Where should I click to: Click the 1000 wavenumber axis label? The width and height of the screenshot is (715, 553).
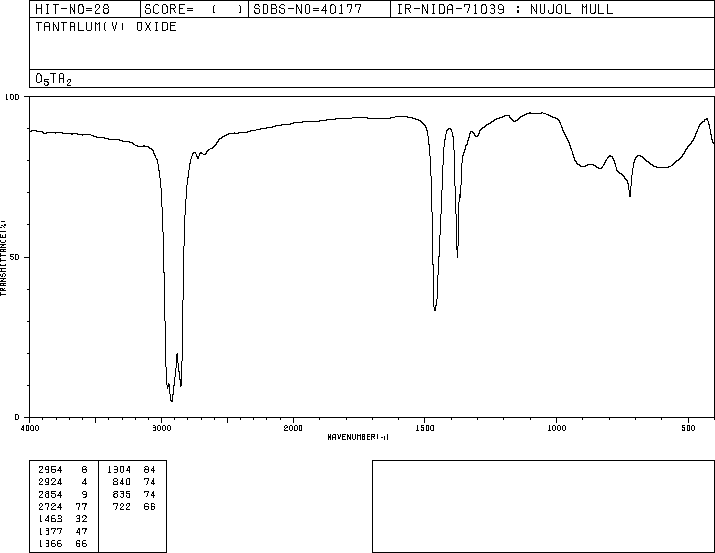pyautogui.click(x=556, y=428)
